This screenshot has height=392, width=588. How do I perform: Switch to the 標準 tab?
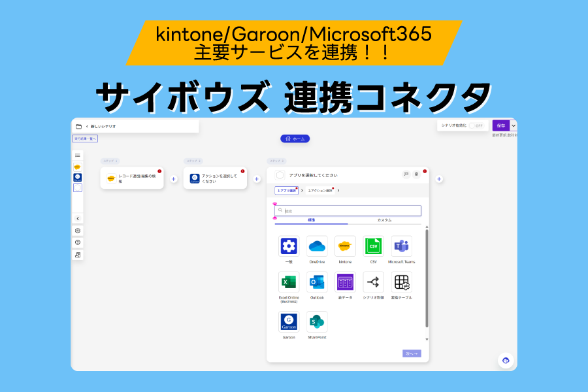[311, 221]
